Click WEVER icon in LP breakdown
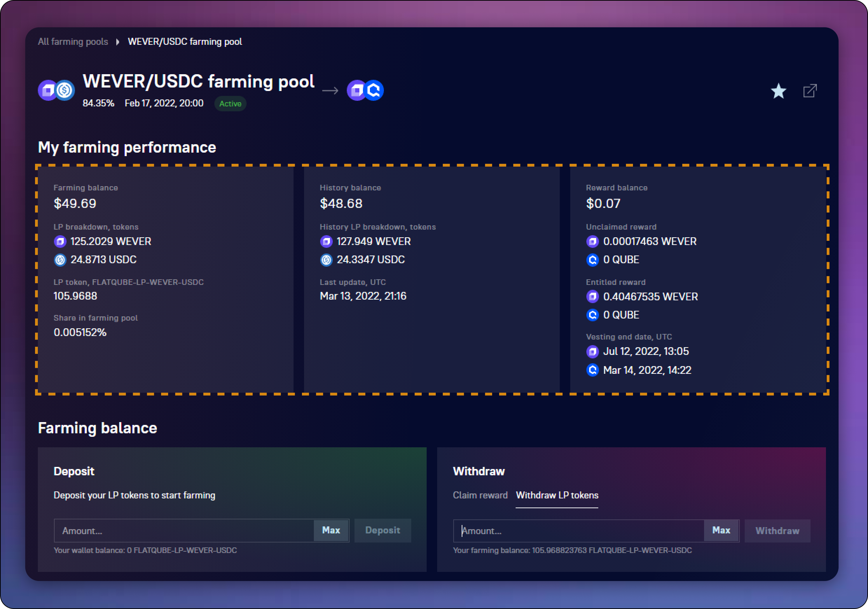Screen dimensions: 868x609 pyautogui.click(x=60, y=241)
